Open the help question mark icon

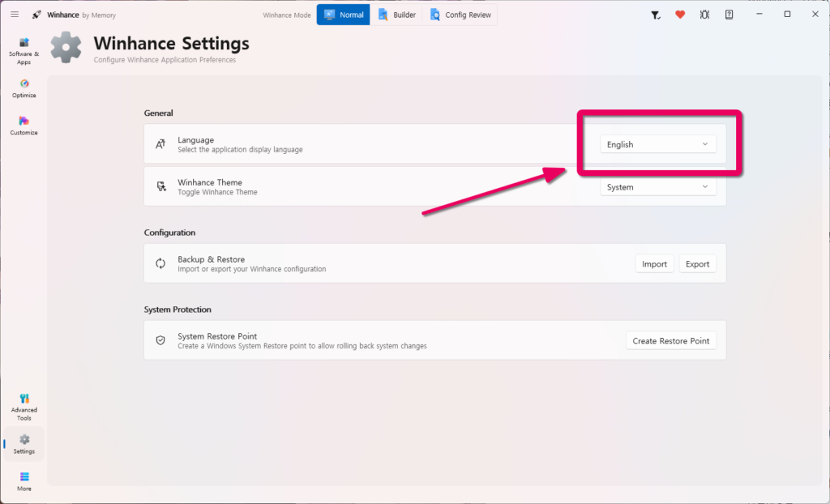click(x=729, y=15)
